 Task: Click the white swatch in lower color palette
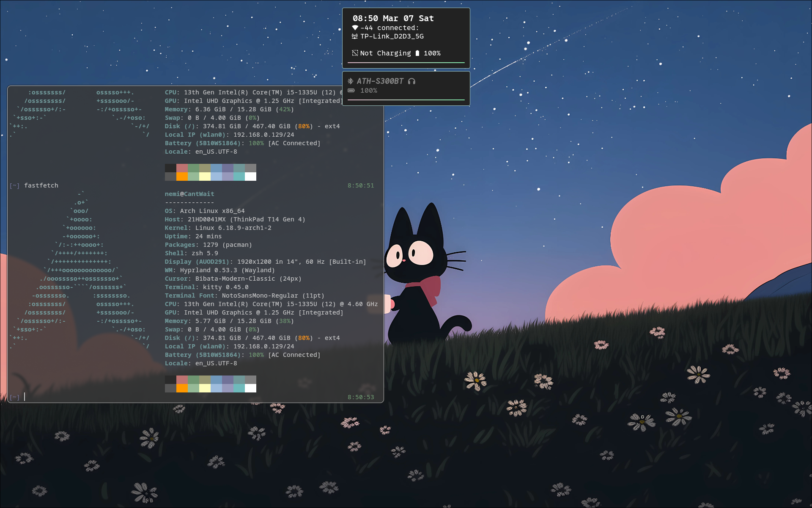click(250, 388)
